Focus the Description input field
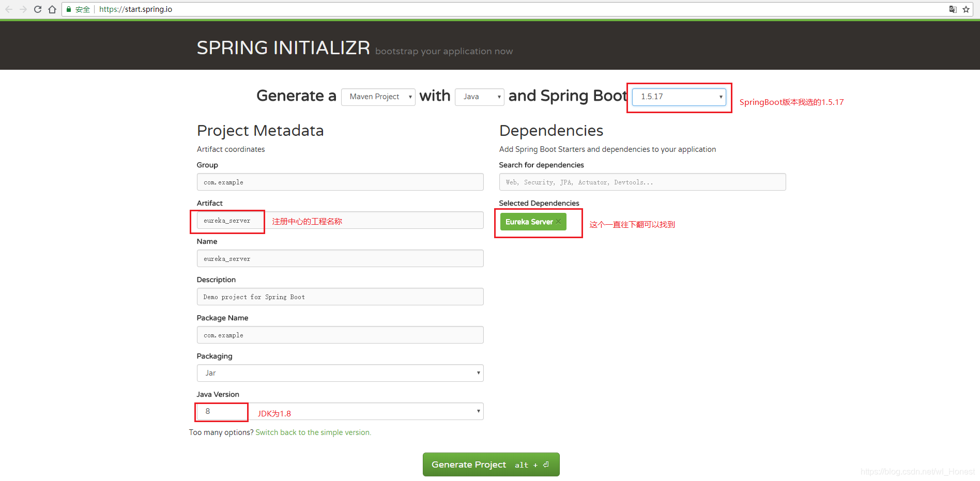980x481 pixels. pyautogui.click(x=340, y=297)
